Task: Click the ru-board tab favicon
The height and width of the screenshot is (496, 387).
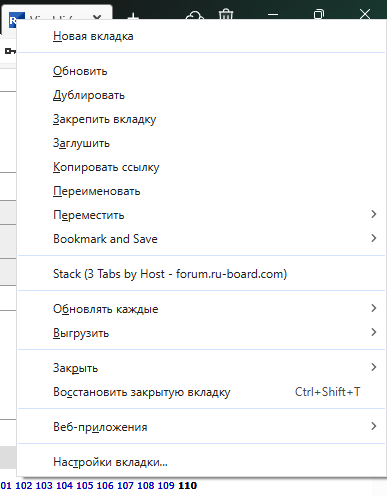Action: 13,19
